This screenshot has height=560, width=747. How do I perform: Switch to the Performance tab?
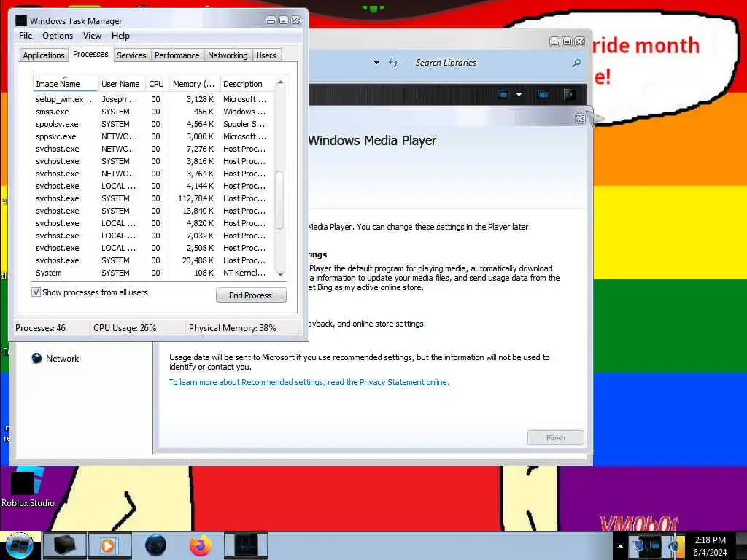coord(177,55)
